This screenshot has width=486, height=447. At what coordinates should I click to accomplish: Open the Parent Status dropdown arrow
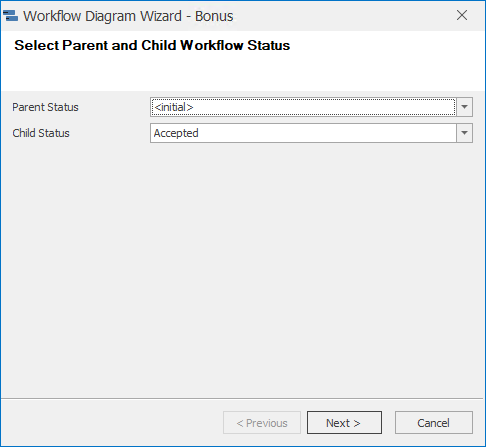464,107
